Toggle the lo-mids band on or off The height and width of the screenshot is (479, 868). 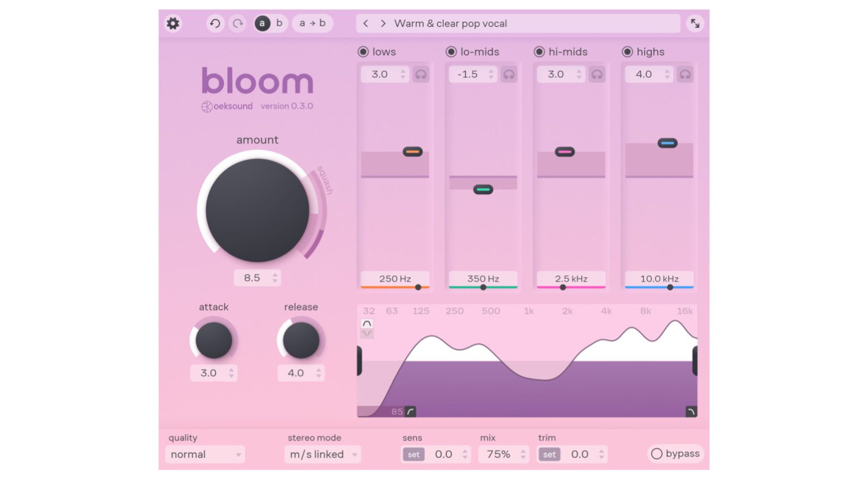point(450,51)
